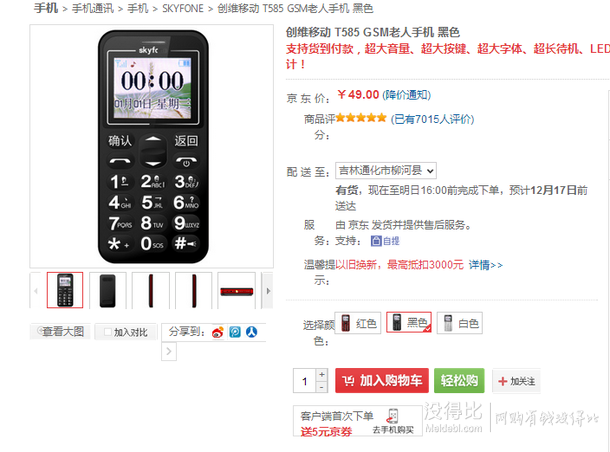
Task: Expand more share options chevron
Action: (169, 352)
